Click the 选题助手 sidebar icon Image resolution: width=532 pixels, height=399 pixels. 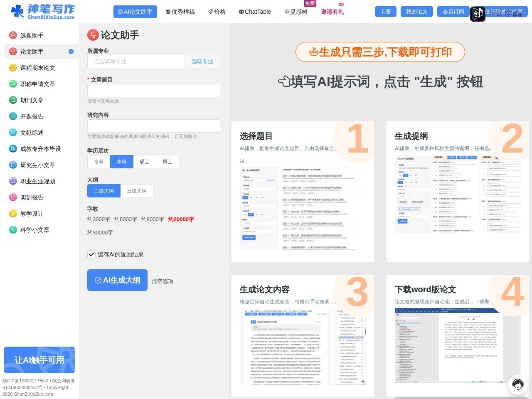click(13, 35)
